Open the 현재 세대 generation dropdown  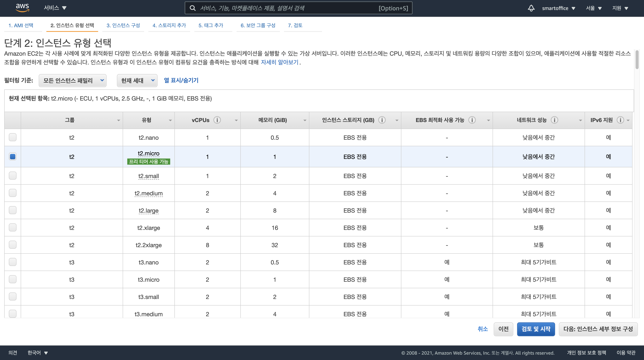(x=137, y=81)
